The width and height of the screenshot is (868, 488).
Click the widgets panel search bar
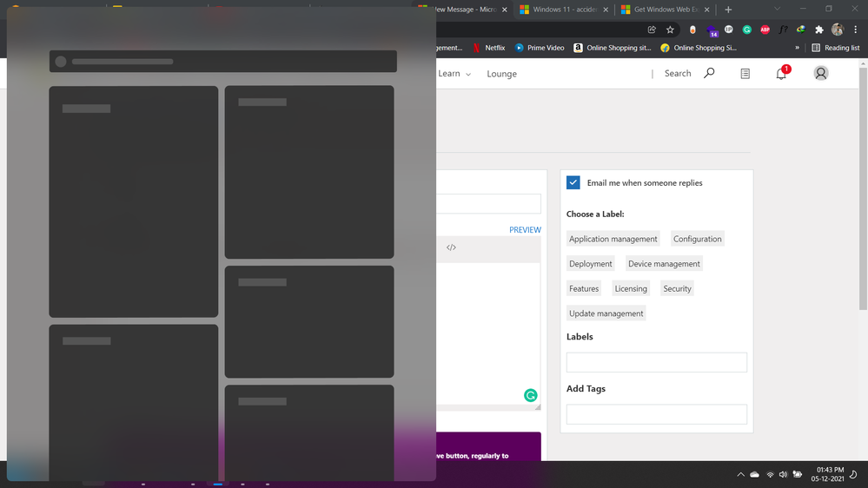click(x=223, y=62)
